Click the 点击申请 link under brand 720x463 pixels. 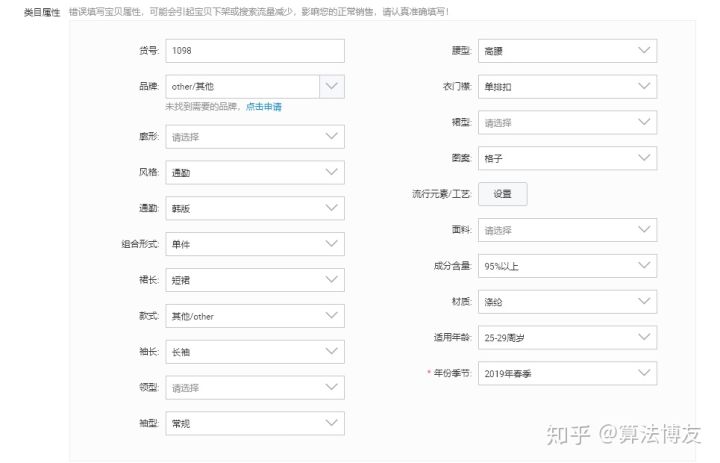click(x=264, y=106)
